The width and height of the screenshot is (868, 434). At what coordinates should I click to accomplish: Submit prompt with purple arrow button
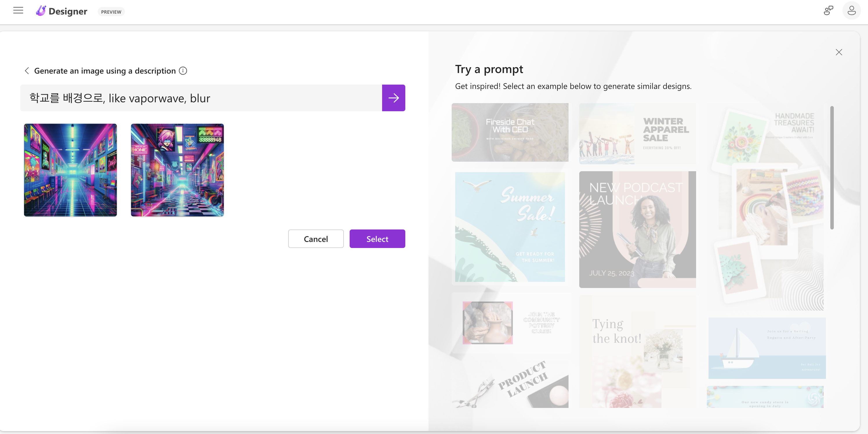[x=393, y=98]
